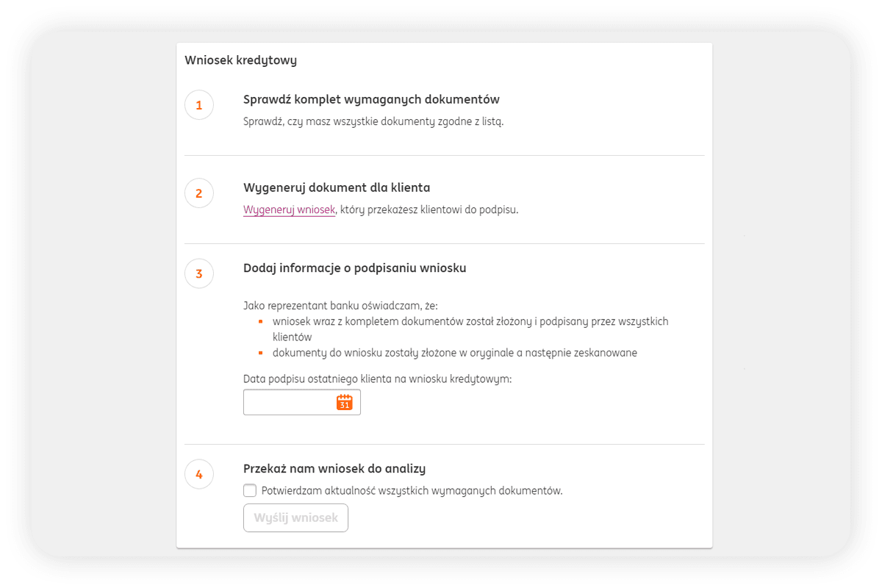Image resolution: width=882 pixels, height=588 pixels.
Task: Click the step 1 circle icon
Action: tap(199, 105)
